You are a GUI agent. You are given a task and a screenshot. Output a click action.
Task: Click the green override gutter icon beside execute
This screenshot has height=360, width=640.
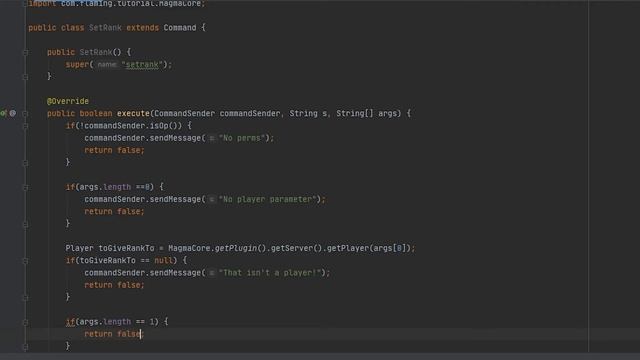(4, 113)
